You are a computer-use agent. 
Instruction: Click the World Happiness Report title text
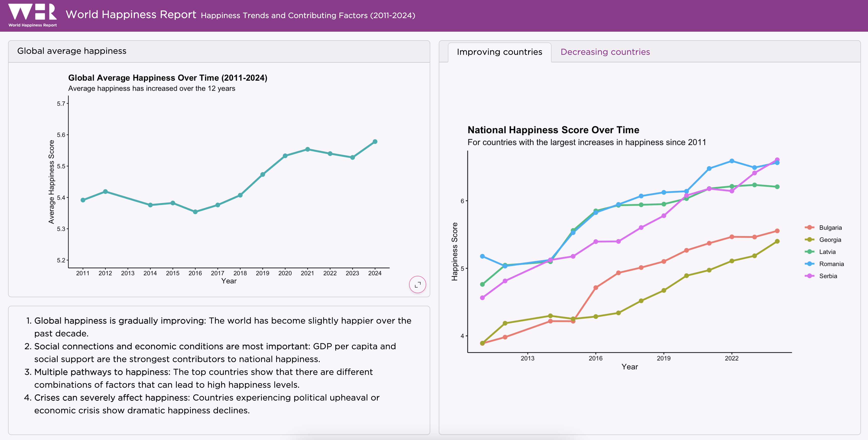pos(131,15)
